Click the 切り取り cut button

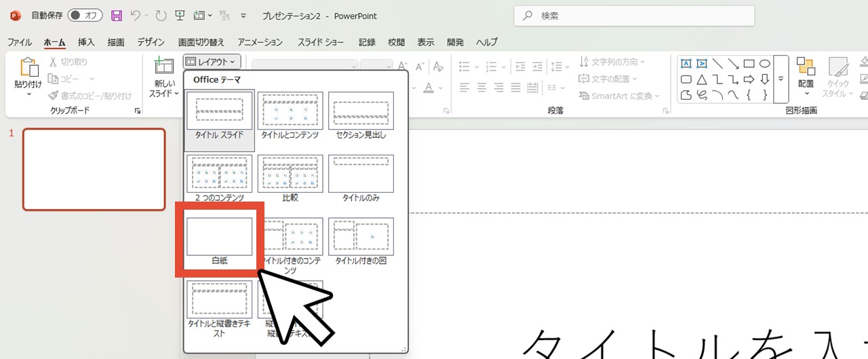[x=68, y=62]
